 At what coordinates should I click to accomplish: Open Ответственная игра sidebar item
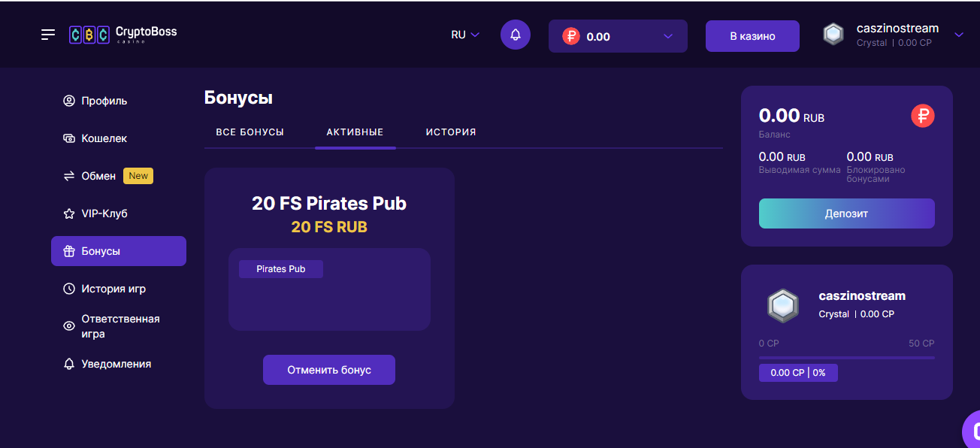(x=120, y=326)
